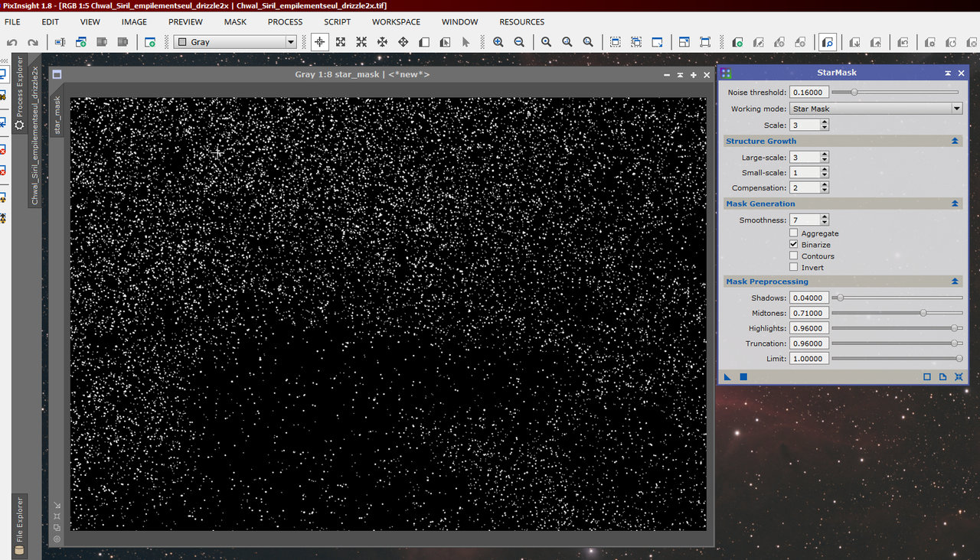Open the PROCESS menu
This screenshot has width=980, height=560.
click(285, 22)
